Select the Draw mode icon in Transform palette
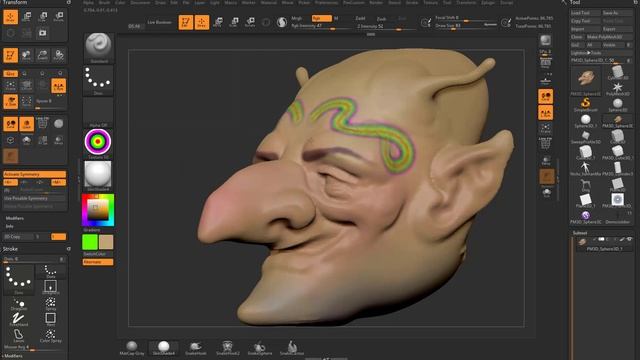Screen dimensions: 640x360 pos(11,17)
